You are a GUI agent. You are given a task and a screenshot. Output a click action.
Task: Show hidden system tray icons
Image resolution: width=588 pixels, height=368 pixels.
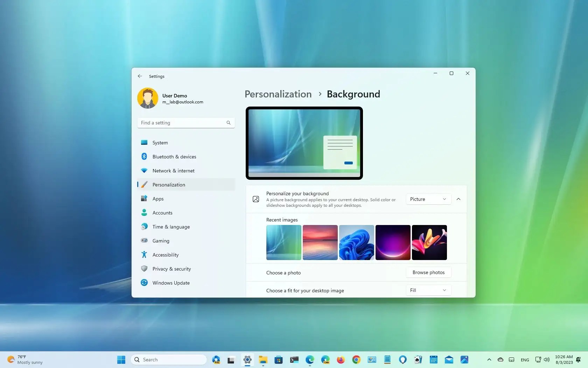[x=489, y=360]
